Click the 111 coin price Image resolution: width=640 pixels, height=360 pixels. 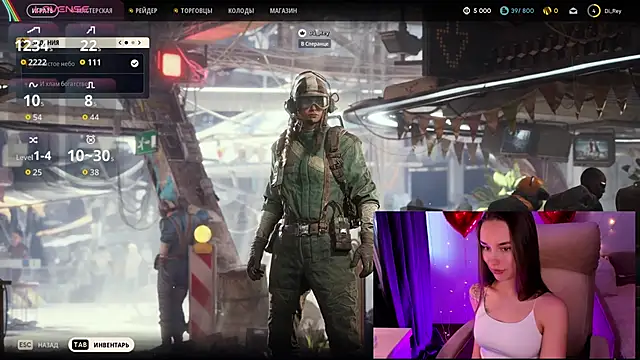click(90, 62)
